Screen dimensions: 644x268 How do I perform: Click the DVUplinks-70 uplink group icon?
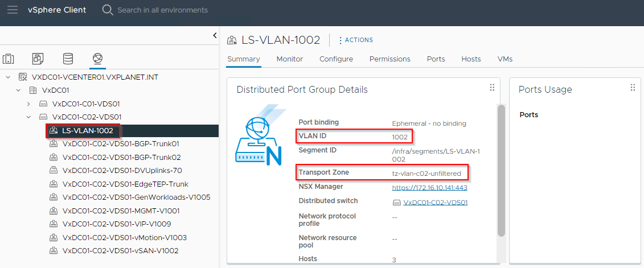(54, 170)
